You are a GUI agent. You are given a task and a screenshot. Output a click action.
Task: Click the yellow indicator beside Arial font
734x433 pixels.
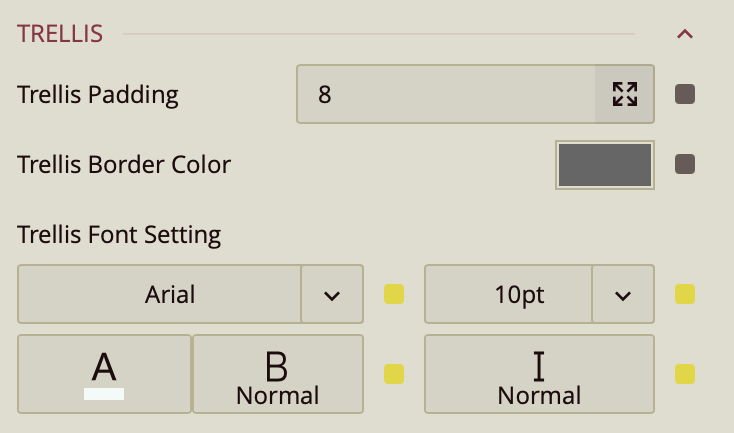point(394,294)
